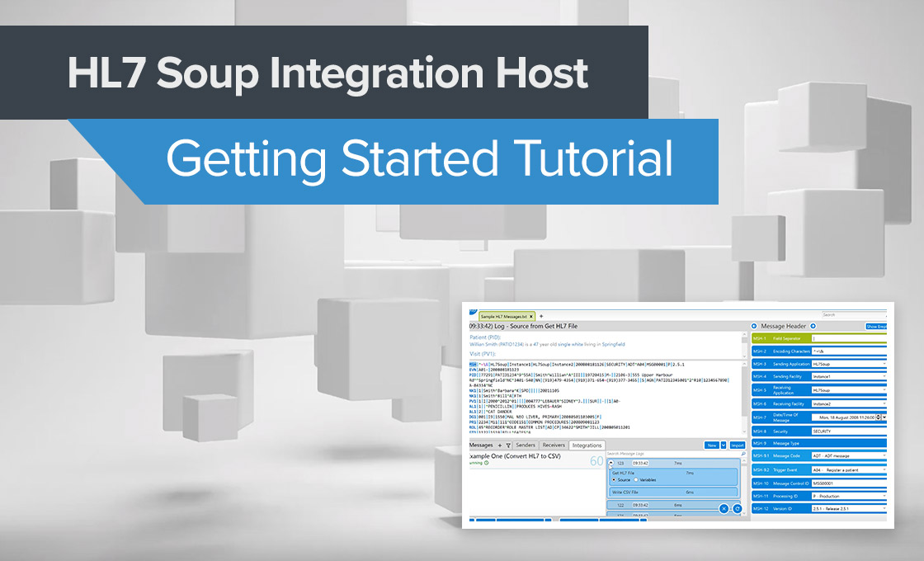Open the Messages filter funnel icon
The width and height of the screenshot is (924, 561).
tap(508, 445)
